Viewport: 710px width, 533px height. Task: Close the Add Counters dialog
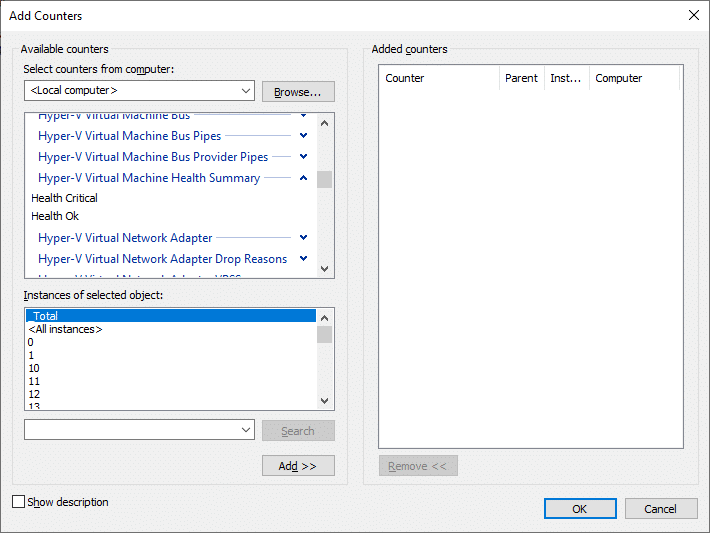click(x=693, y=15)
